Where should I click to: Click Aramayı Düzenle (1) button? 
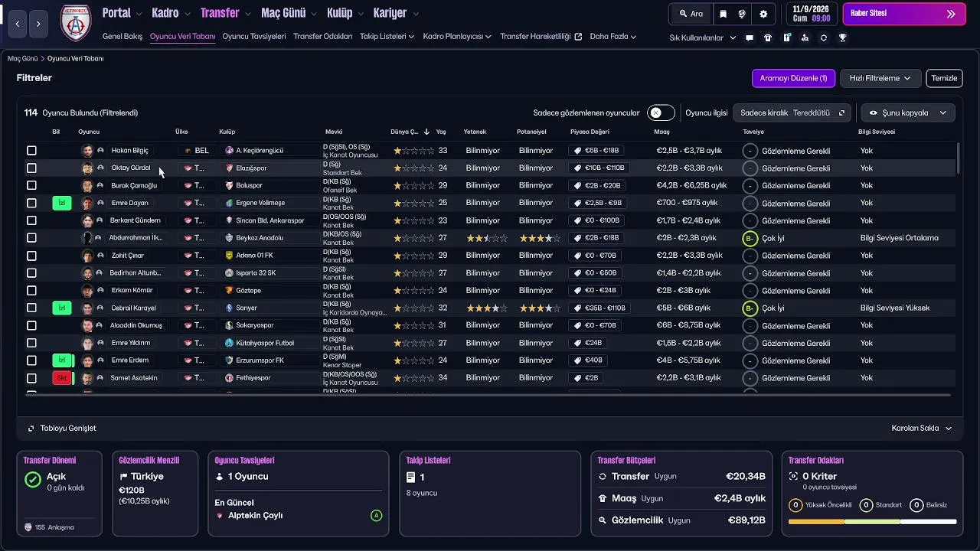point(793,78)
